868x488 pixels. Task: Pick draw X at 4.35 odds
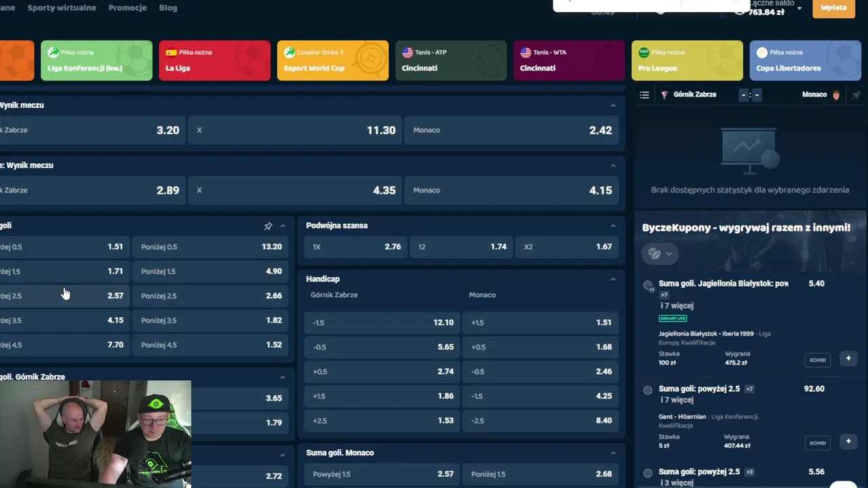coord(294,190)
